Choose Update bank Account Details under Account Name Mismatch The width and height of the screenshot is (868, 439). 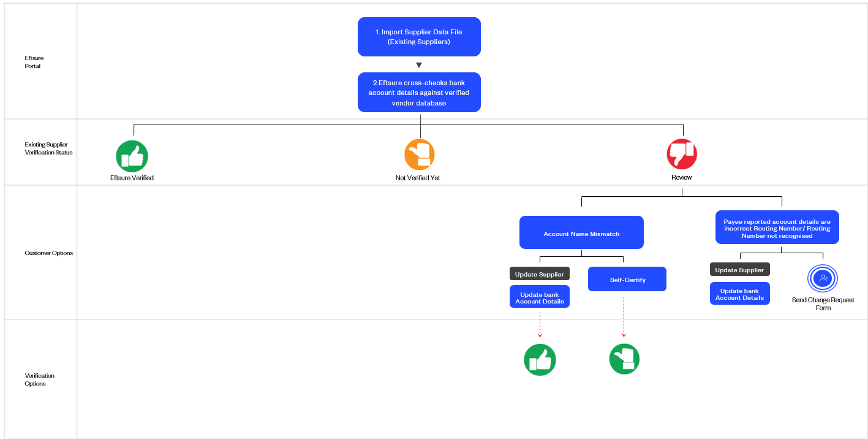click(539, 297)
